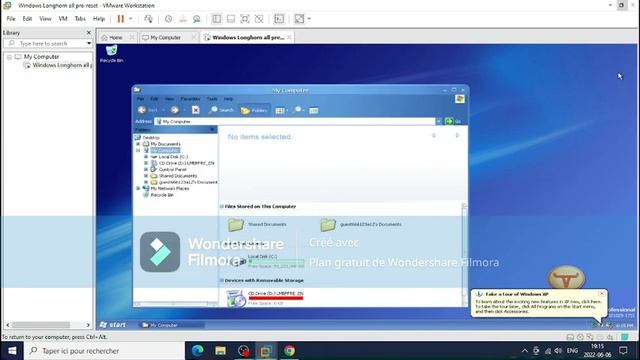Open the stretch display dropdown arrow

(309, 19)
